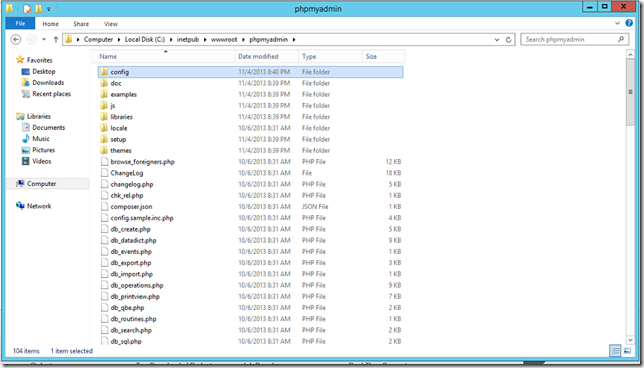644x368 pixels.
Task: Select the db_export.php file name
Action: 131,263
